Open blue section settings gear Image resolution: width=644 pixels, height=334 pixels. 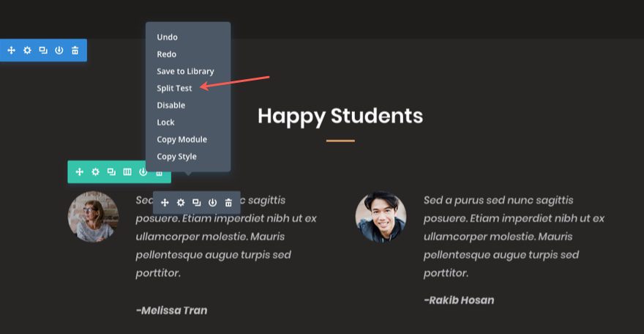27,50
